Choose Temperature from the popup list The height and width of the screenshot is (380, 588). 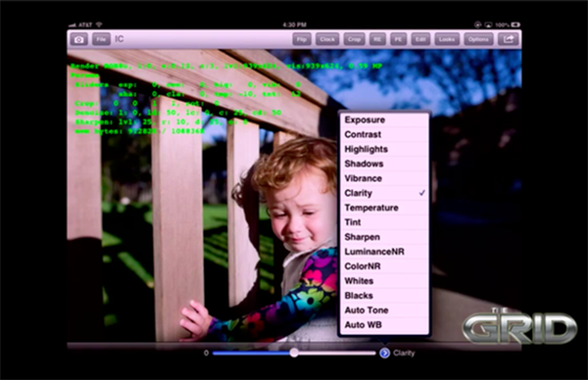pos(384,208)
